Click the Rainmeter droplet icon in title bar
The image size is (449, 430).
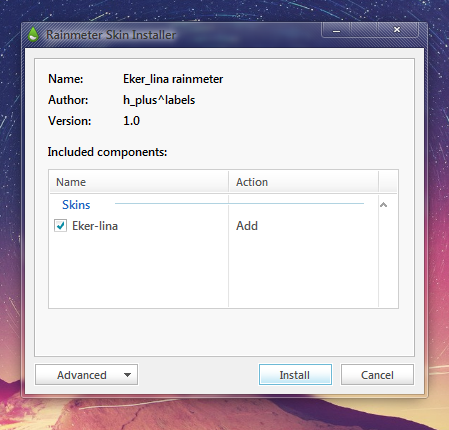tap(33, 34)
